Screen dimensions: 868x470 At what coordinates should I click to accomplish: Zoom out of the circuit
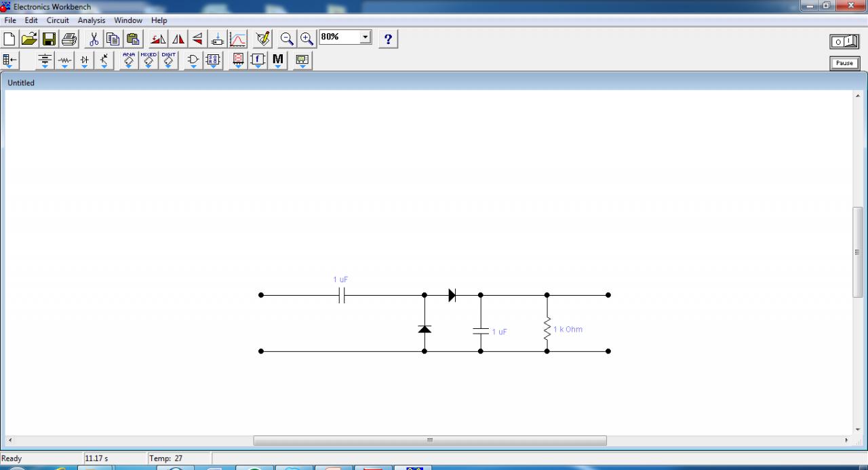288,39
